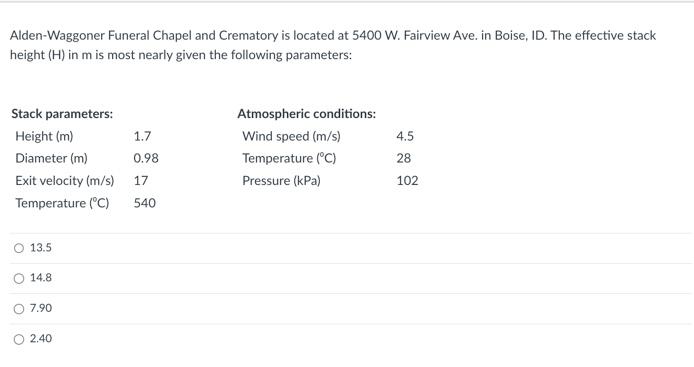Image resolution: width=694 pixels, height=367 pixels.
Task: Click the atmospheric temperature value 28
Action: coord(404,158)
